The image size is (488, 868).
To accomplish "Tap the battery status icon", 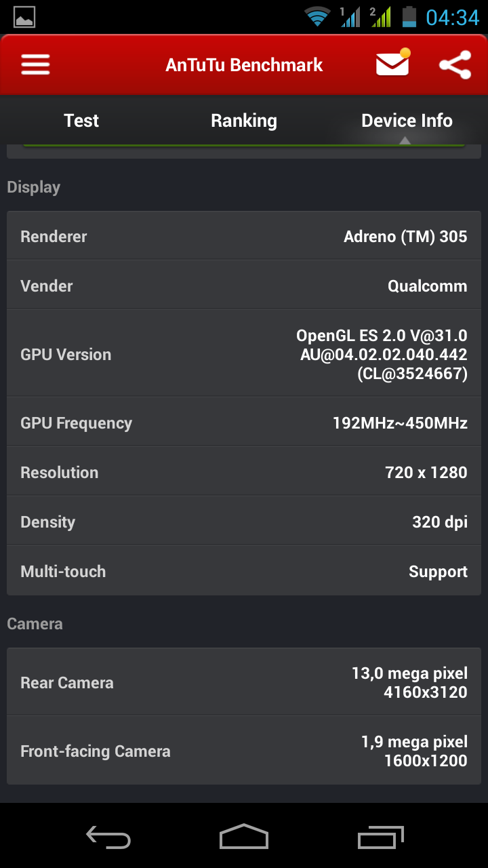I will pyautogui.click(x=409, y=16).
